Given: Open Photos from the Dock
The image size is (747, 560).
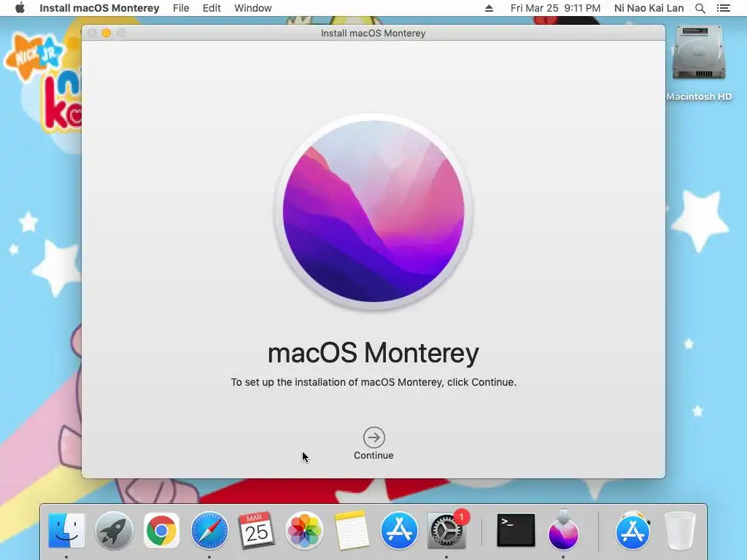Looking at the screenshot, I should point(304,531).
